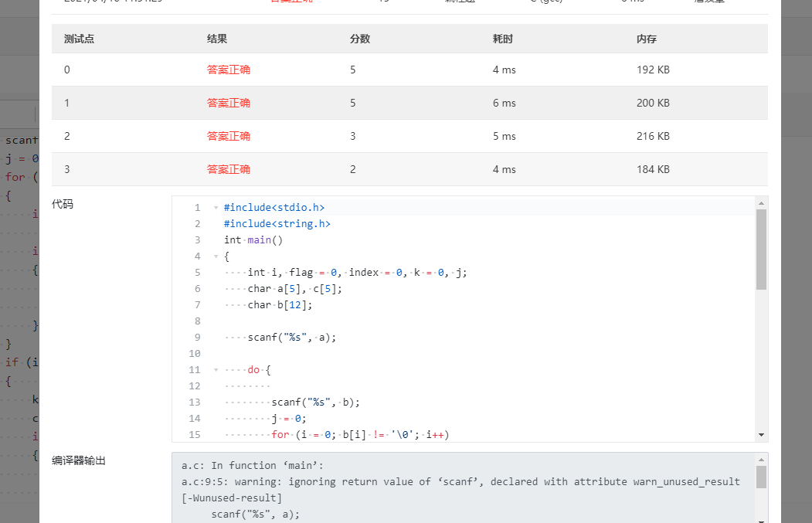
Task: Click code editor scrollbar down arrow
Action: click(761, 435)
